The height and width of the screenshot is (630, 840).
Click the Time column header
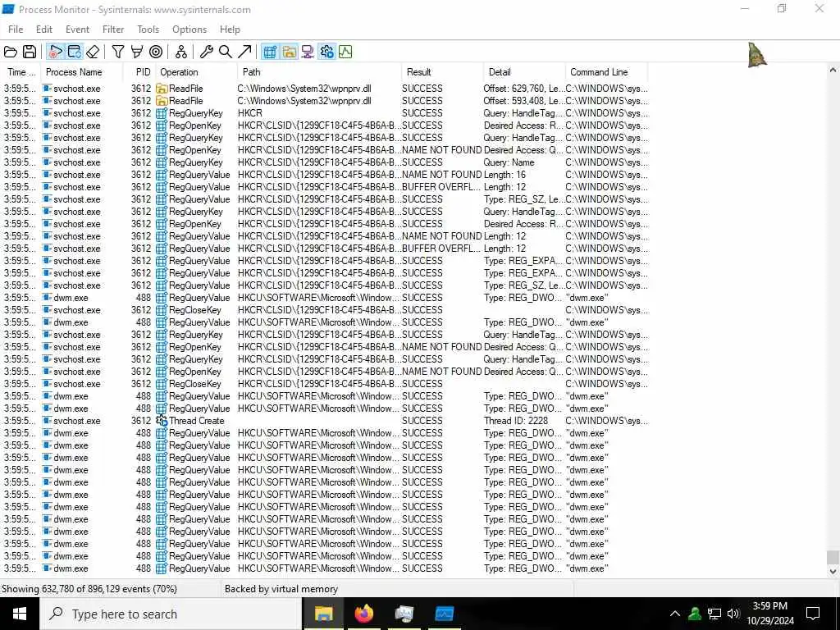click(21, 72)
